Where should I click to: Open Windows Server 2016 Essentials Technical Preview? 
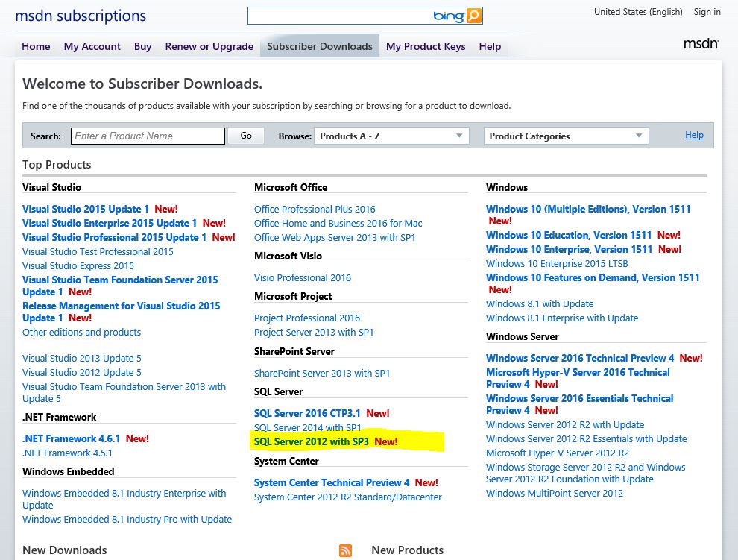coord(580,404)
